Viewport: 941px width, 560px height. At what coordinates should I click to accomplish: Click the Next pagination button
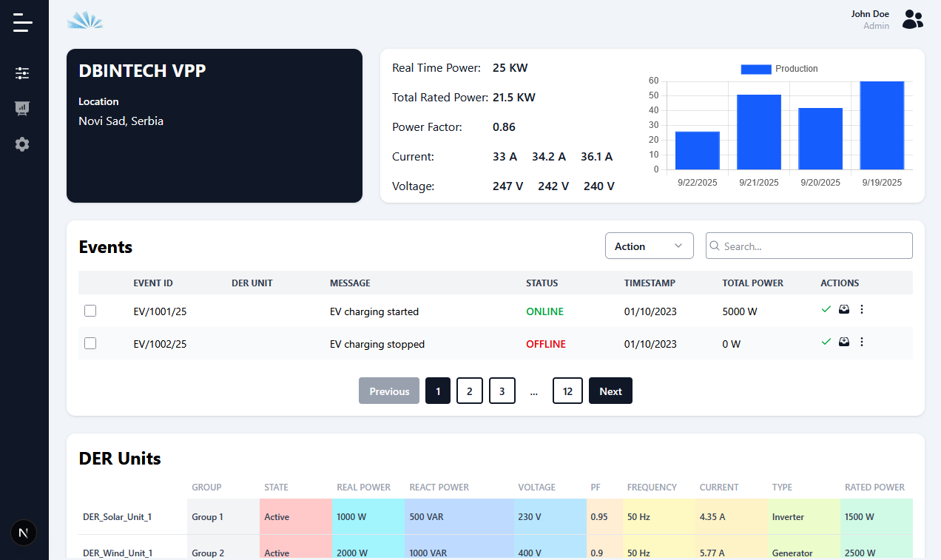coord(610,391)
